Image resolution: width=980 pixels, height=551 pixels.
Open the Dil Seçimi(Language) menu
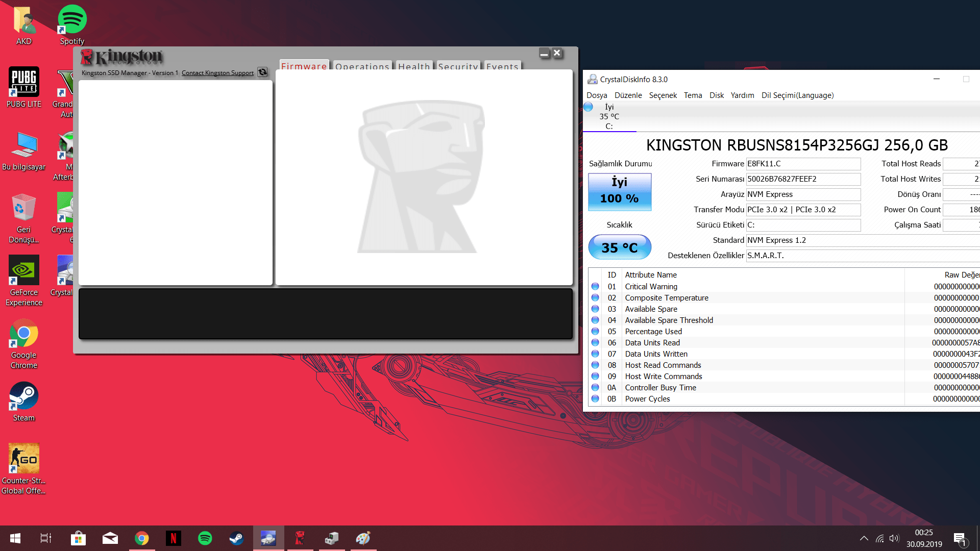(x=797, y=95)
